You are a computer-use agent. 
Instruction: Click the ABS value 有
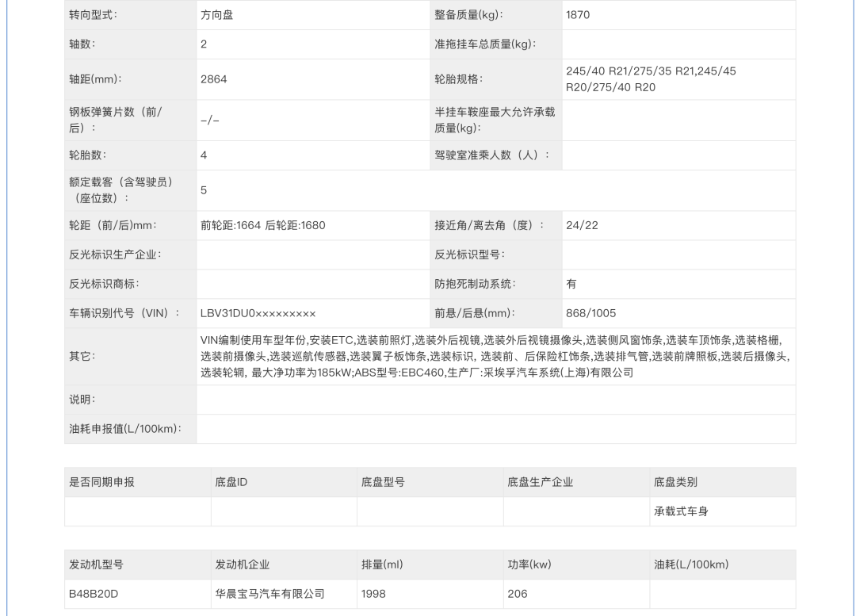click(571, 284)
